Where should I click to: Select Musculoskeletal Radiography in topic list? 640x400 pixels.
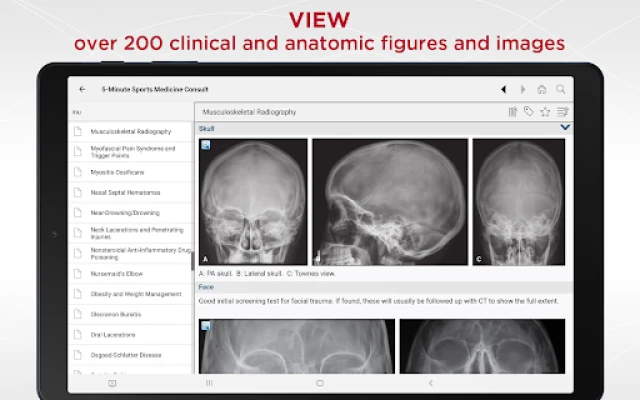click(131, 131)
